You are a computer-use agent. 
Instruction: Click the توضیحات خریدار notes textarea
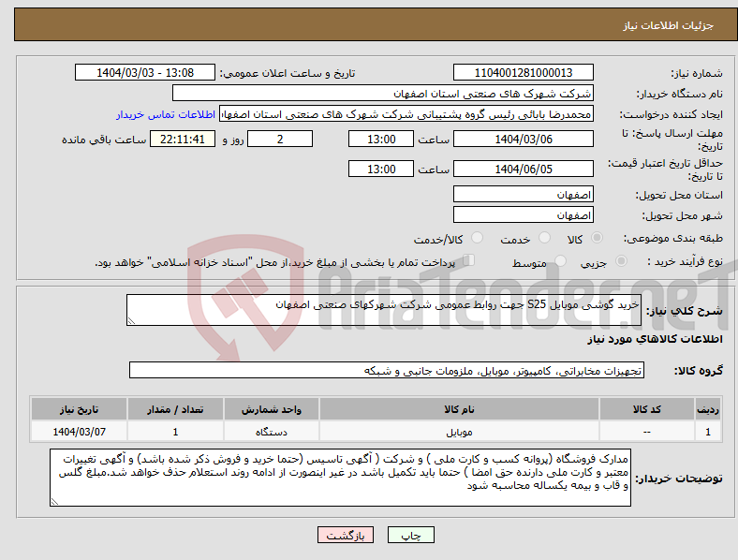click(x=340, y=478)
